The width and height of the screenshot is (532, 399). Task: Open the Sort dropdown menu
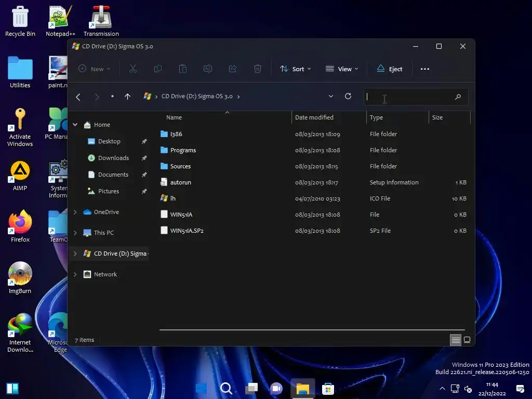point(295,69)
